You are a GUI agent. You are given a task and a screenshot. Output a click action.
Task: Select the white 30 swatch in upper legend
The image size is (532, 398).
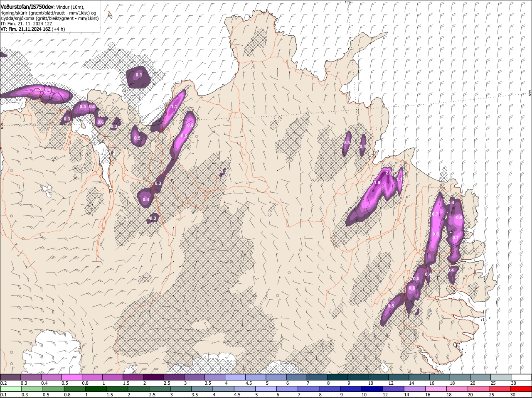click(521, 377)
